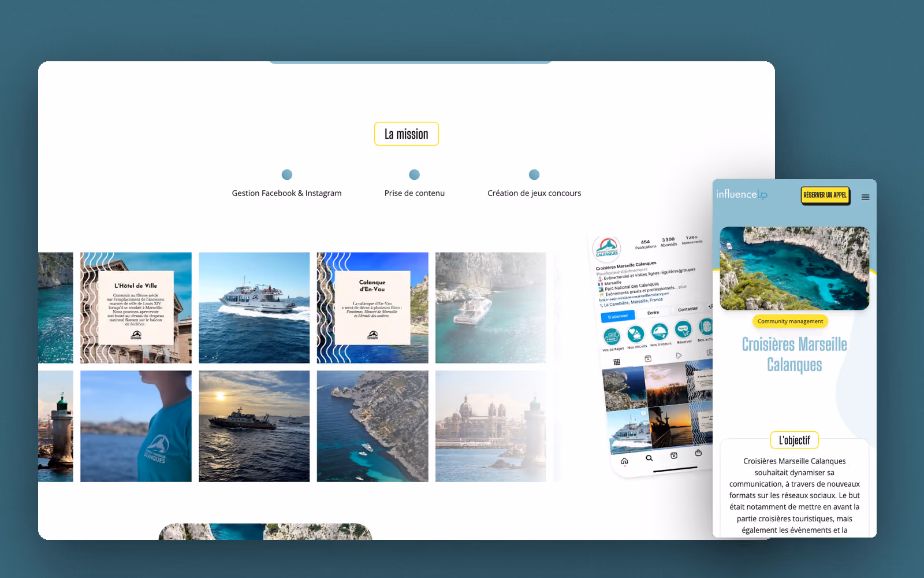Viewport: 924px width, 578px height.
Task: Open the Réserver story highlight
Action: point(683,329)
